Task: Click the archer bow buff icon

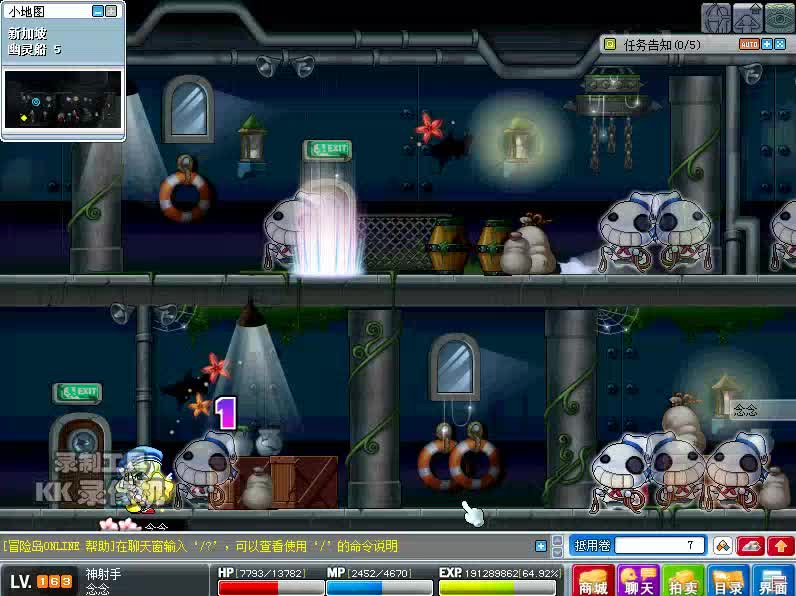Action: (715, 18)
